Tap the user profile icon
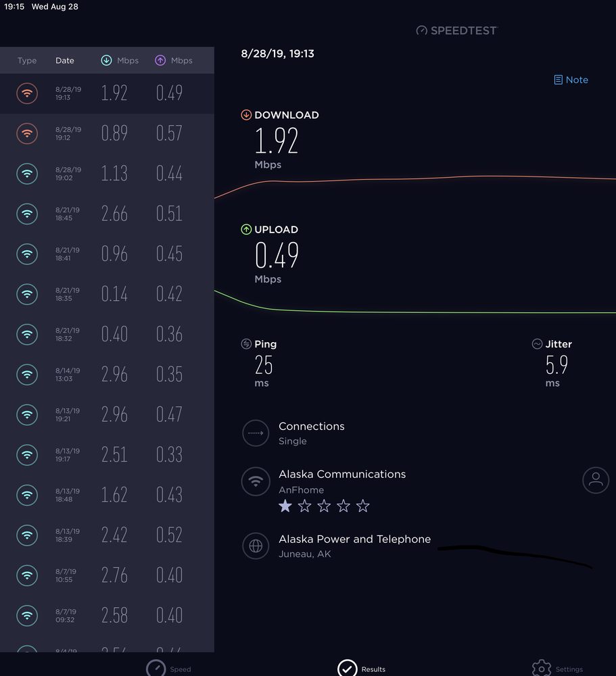Image resolution: width=616 pixels, height=676 pixels. click(x=595, y=480)
